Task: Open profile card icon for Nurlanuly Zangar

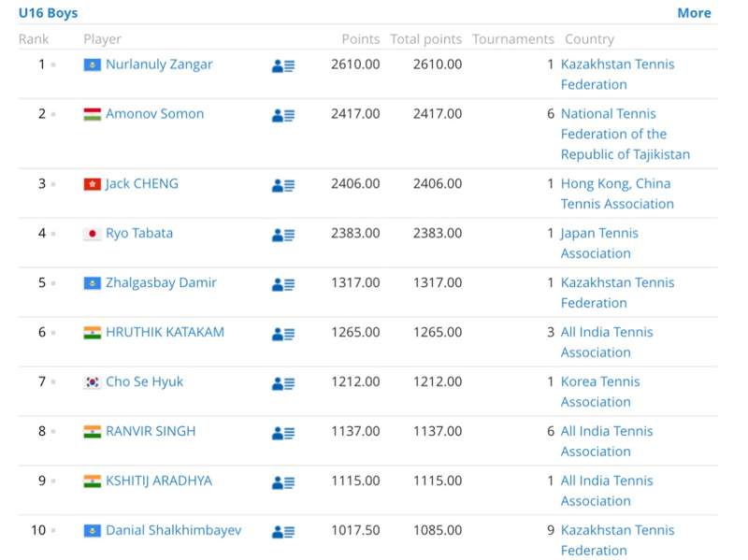Action: pos(283,65)
